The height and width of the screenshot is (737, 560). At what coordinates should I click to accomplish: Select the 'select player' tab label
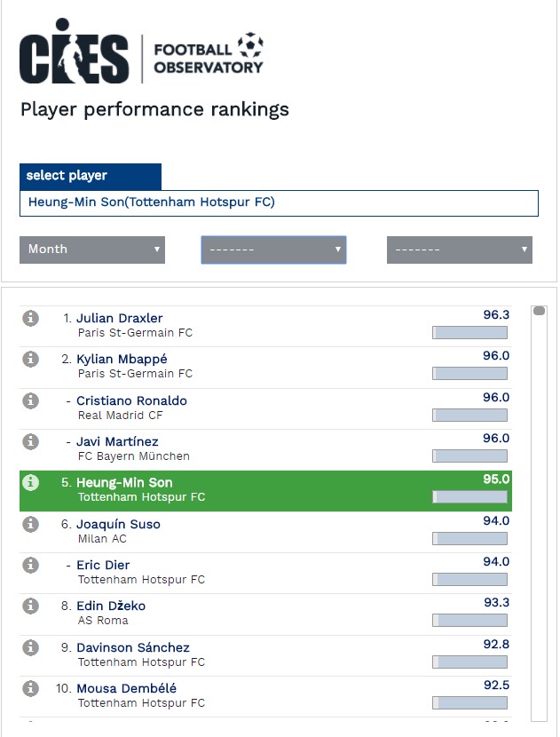[67, 175]
